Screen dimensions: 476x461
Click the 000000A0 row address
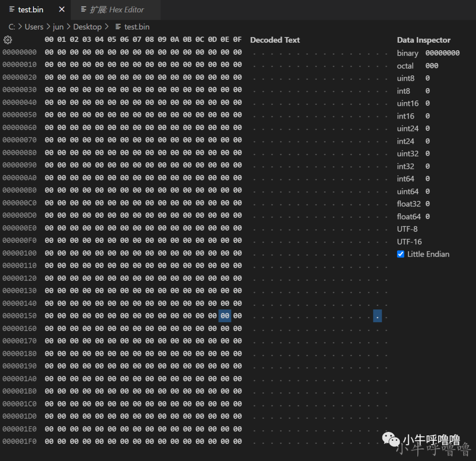(x=20, y=178)
